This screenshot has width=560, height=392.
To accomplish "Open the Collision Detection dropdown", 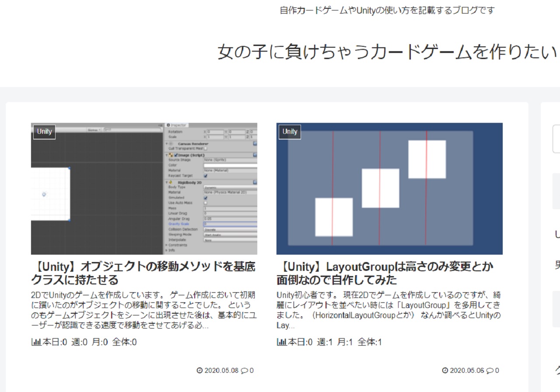I will pos(230,229).
